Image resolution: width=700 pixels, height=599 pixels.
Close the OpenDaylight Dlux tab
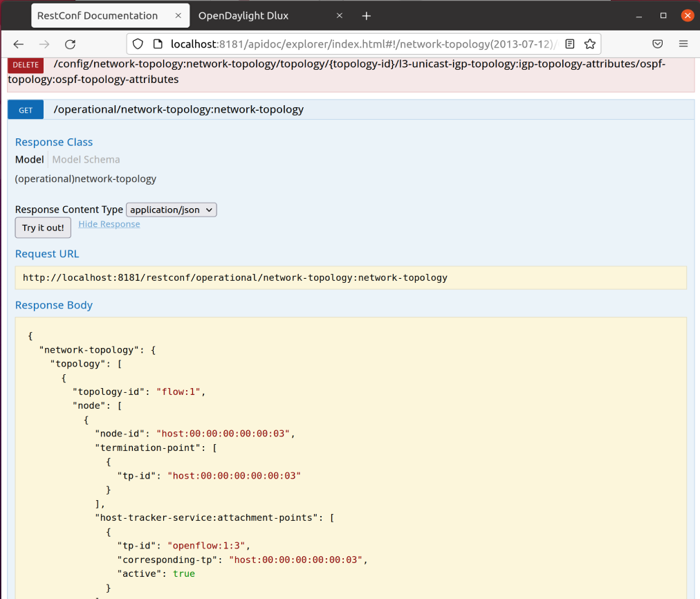click(339, 16)
